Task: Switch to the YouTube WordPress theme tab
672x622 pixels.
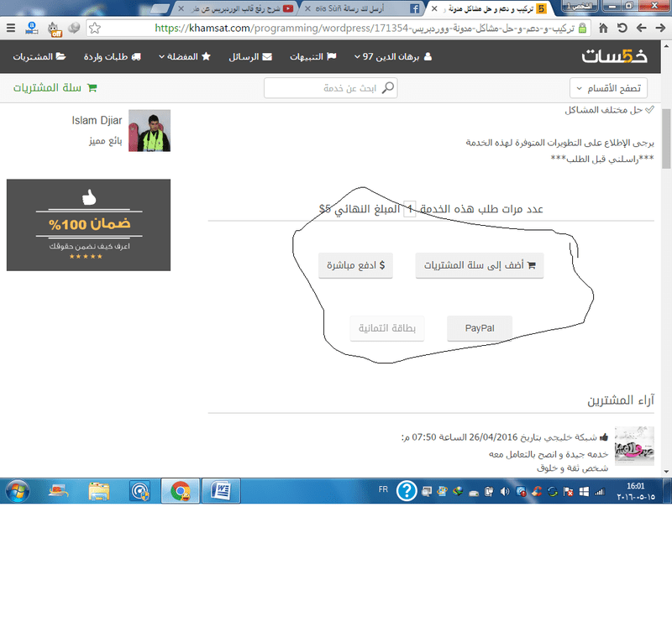Action: coord(236,8)
